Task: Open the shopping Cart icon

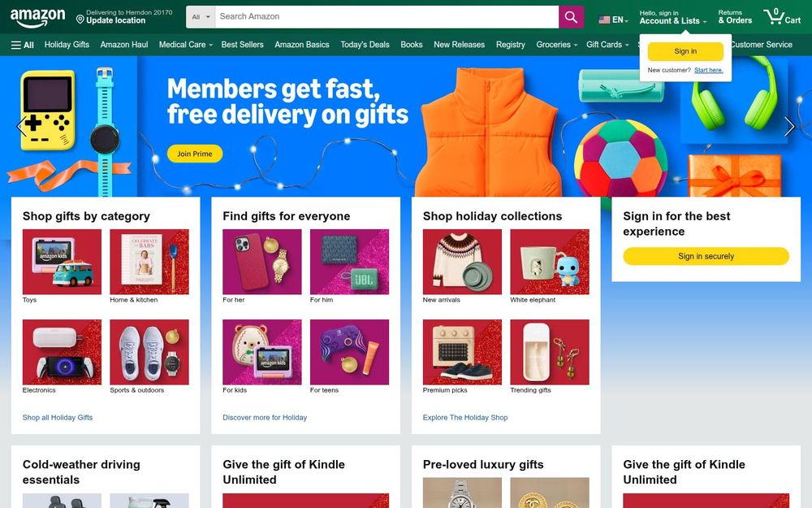Action: [x=782, y=17]
